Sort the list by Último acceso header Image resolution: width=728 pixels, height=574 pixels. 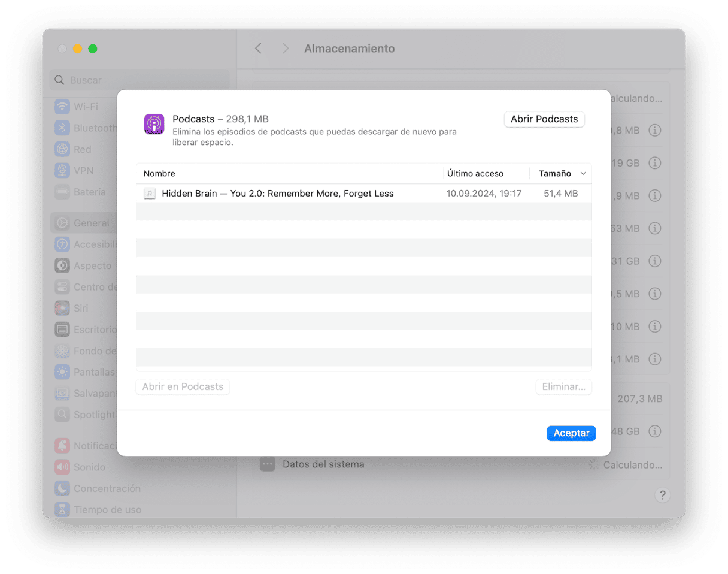[475, 174]
